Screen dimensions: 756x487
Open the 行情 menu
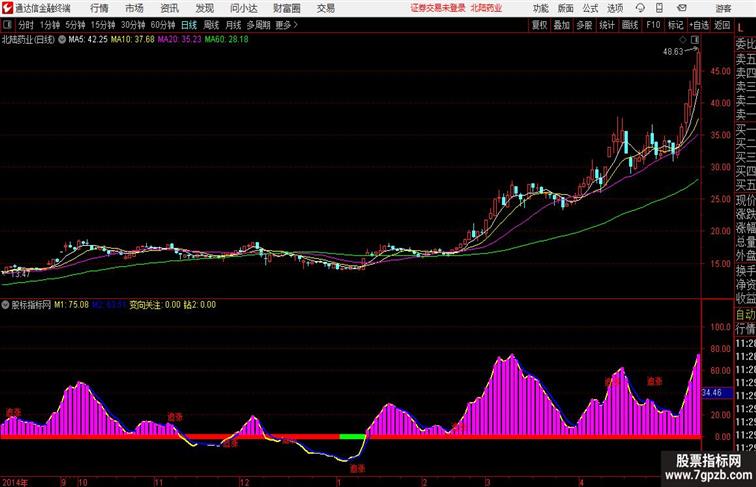point(99,8)
